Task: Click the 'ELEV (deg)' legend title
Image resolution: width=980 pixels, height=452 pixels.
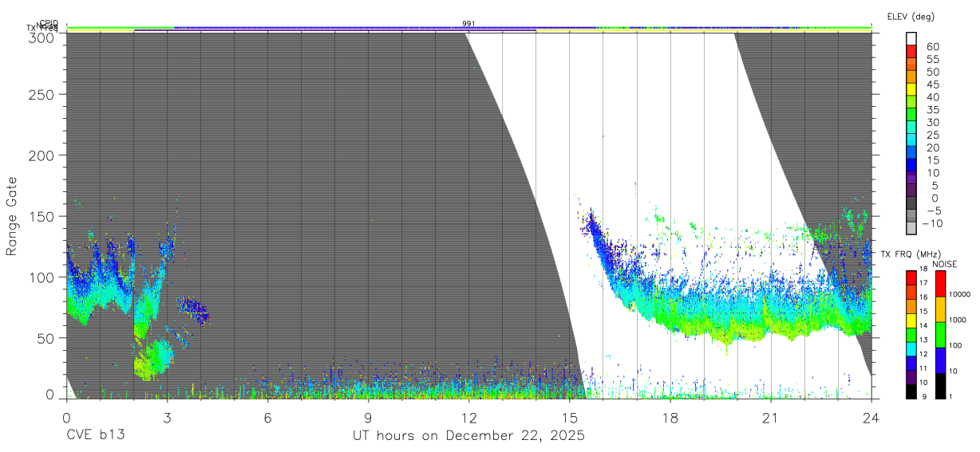Action: coord(911,16)
